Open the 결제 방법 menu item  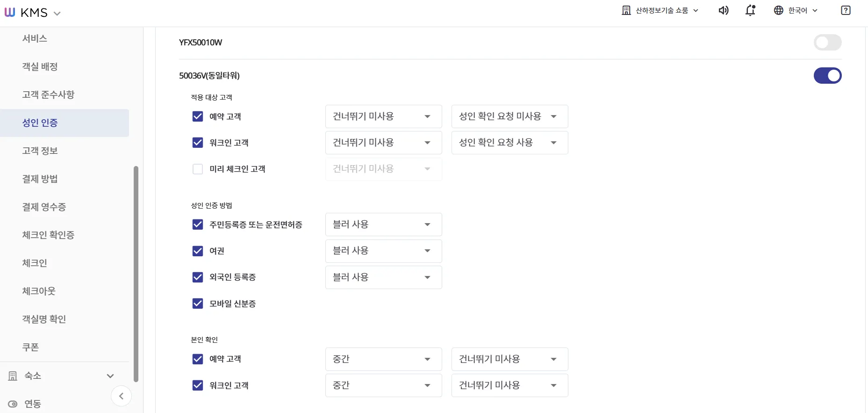[x=40, y=179]
